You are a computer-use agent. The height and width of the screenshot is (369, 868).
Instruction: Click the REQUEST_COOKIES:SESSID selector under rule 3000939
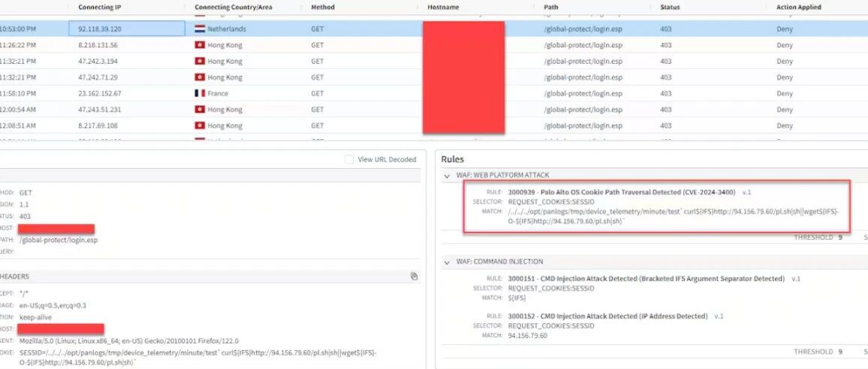tap(551, 202)
